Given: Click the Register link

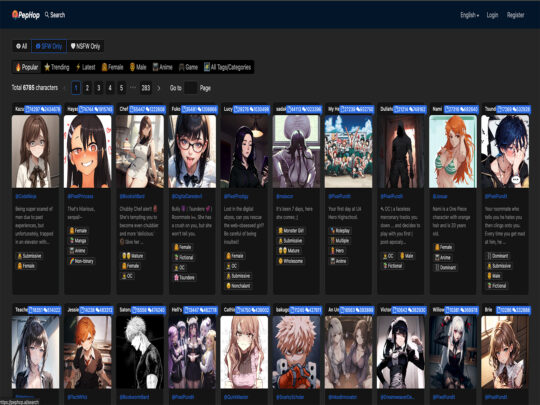Looking at the screenshot, I should tap(515, 15).
